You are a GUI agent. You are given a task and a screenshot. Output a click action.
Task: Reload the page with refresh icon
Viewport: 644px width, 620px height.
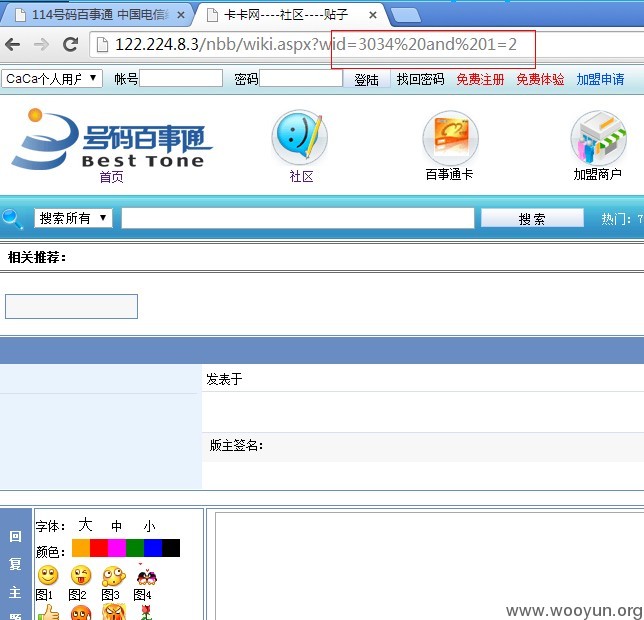point(70,44)
